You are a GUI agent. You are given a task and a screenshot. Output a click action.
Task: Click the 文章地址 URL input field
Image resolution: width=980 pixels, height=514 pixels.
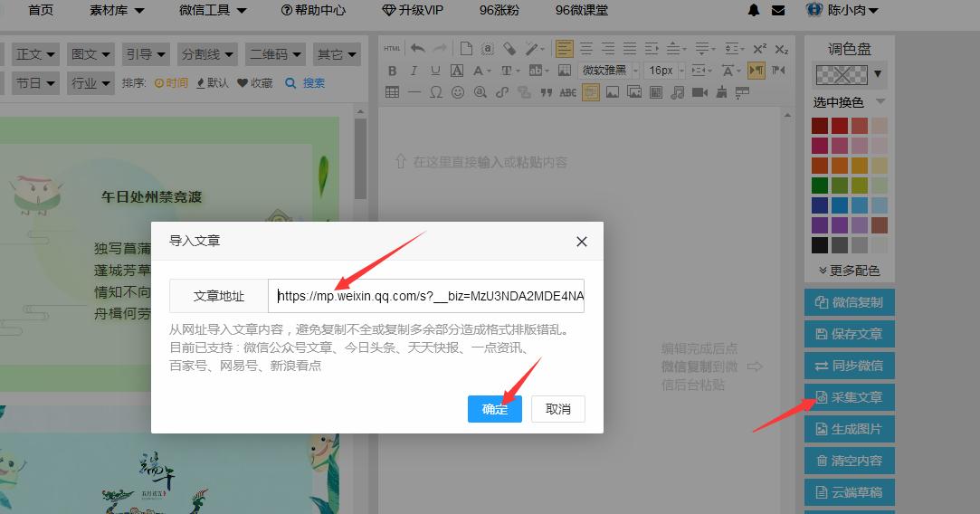(x=426, y=296)
